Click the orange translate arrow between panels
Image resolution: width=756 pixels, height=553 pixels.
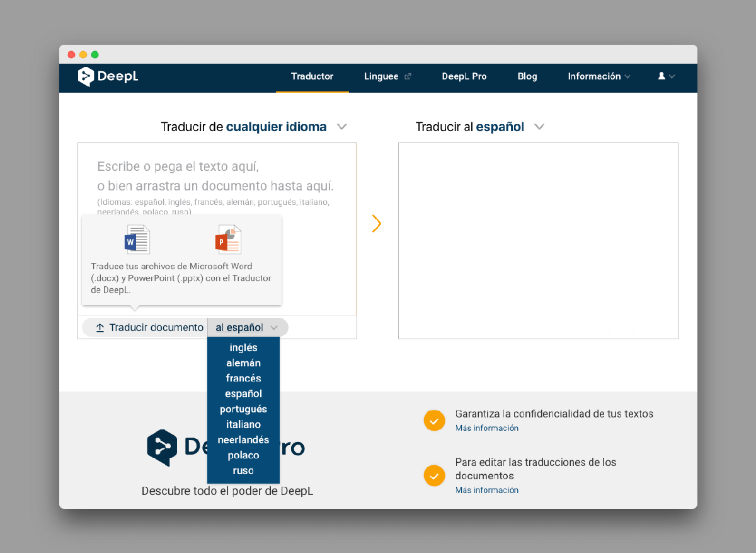pyautogui.click(x=376, y=223)
